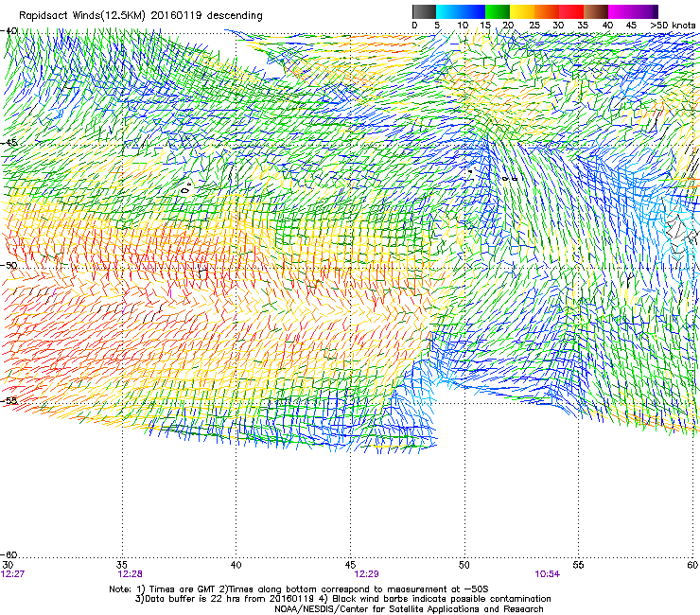Screen dimensions: 700x615
Task: Click the '-40' latitude axis label
Action: point(9,31)
